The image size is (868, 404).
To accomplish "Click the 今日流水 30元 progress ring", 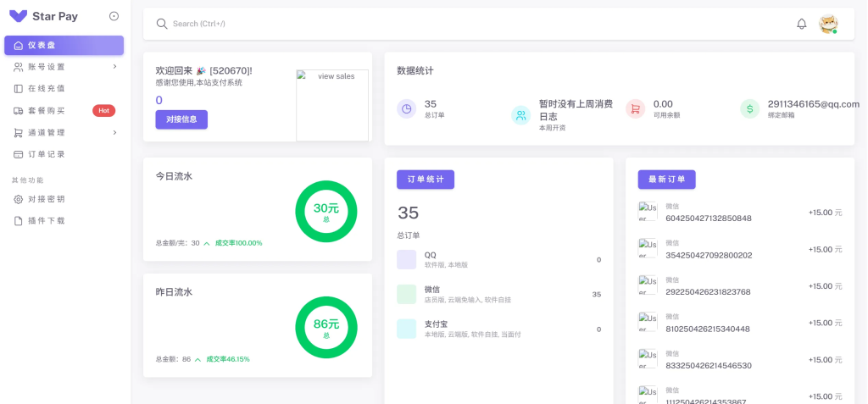I will [326, 211].
